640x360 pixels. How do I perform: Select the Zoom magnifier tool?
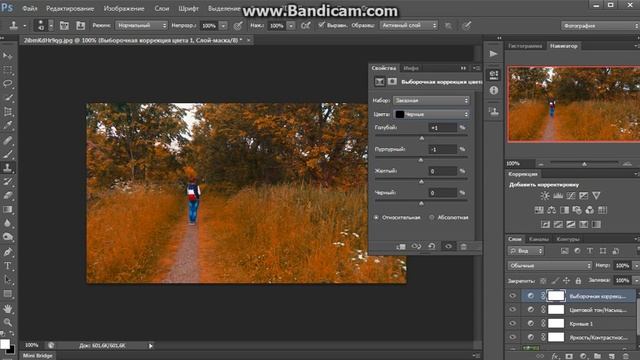click(7, 322)
